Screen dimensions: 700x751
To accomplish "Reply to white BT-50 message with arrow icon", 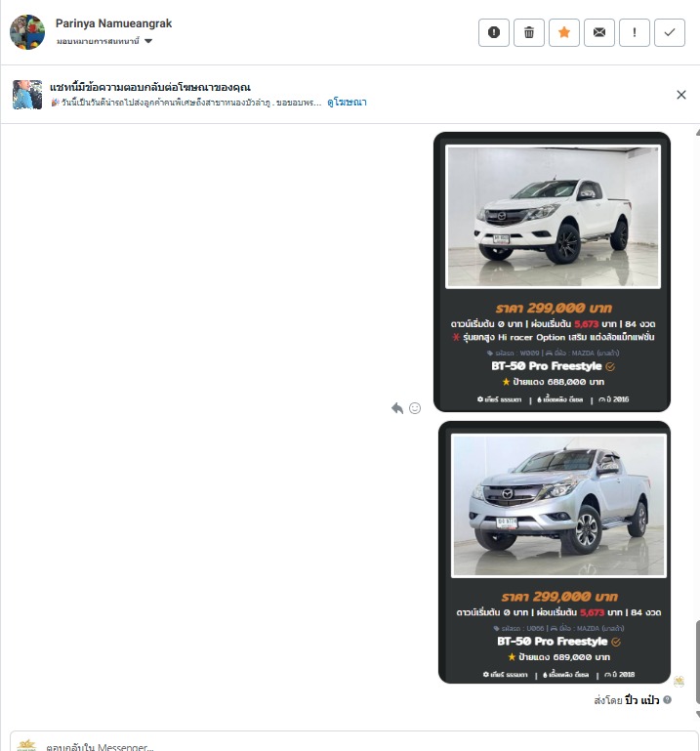I will click(397, 408).
